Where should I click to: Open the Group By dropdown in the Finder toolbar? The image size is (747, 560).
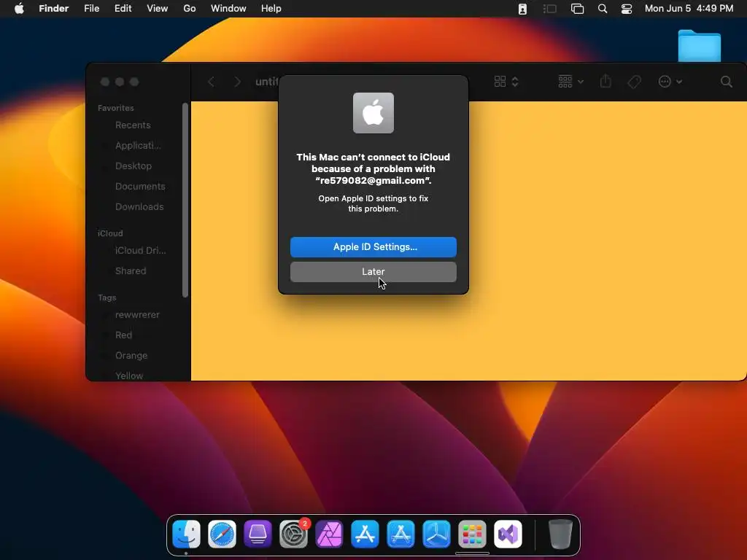(570, 82)
